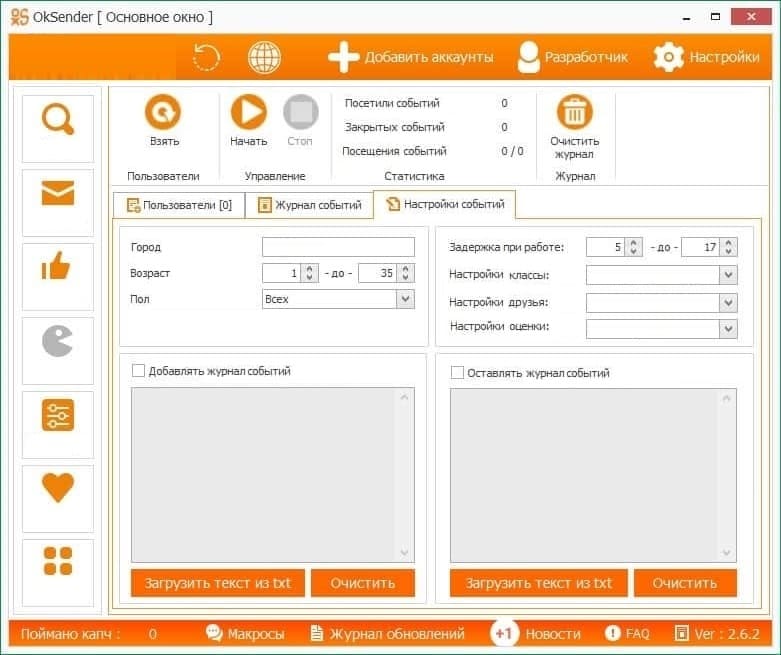Close the OkSender window
The image size is (781, 655).
tap(751, 16)
